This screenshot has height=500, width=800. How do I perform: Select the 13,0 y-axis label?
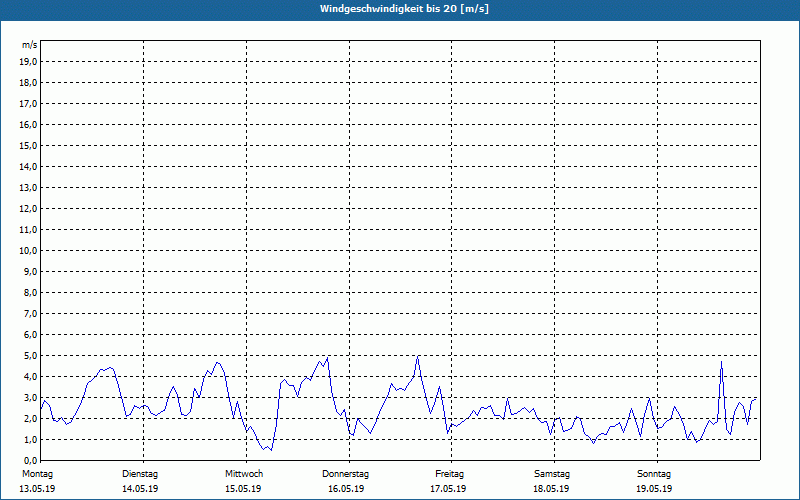(x=28, y=188)
